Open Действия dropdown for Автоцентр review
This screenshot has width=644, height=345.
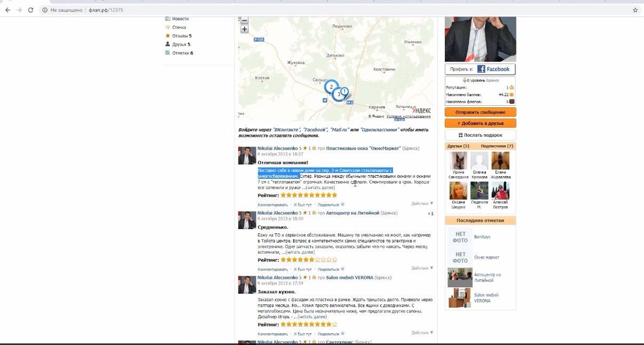click(422, 268)
